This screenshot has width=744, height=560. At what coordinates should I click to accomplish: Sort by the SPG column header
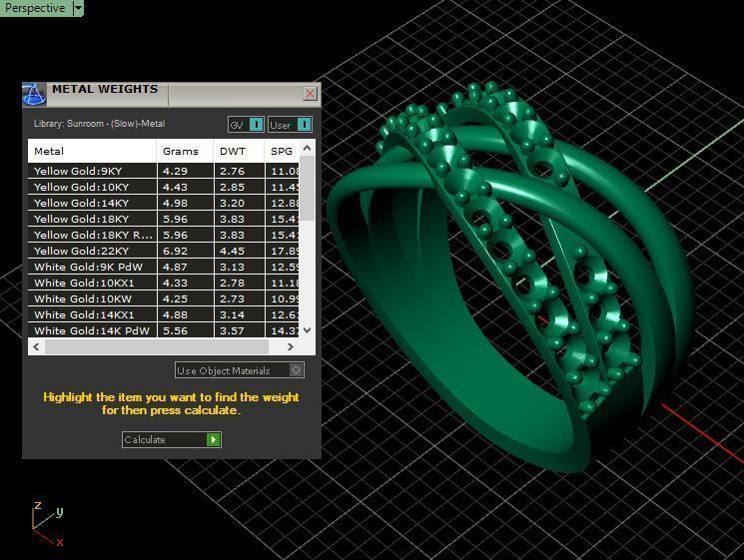[x=282, y=152]
